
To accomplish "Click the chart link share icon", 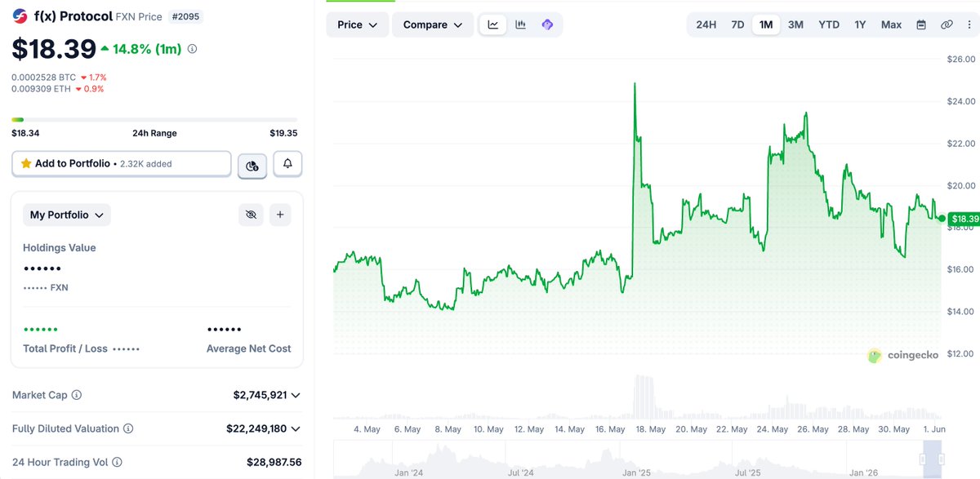I will [947, 24].
